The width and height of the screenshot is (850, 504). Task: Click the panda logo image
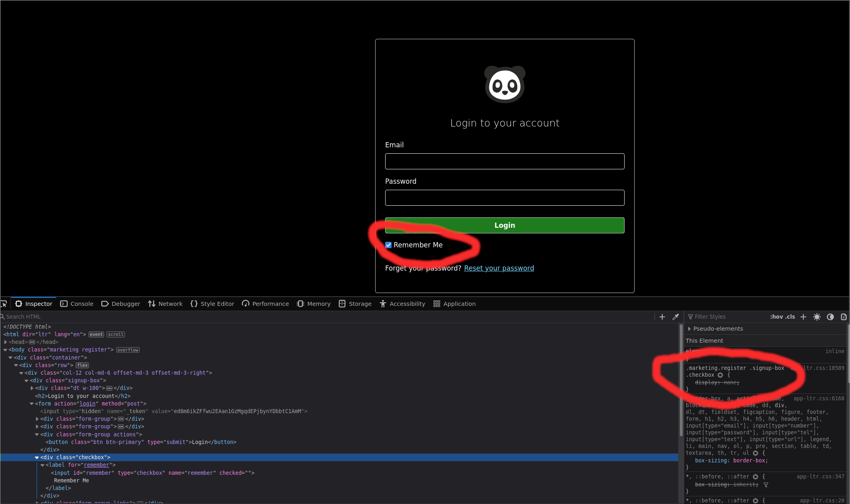504,84
